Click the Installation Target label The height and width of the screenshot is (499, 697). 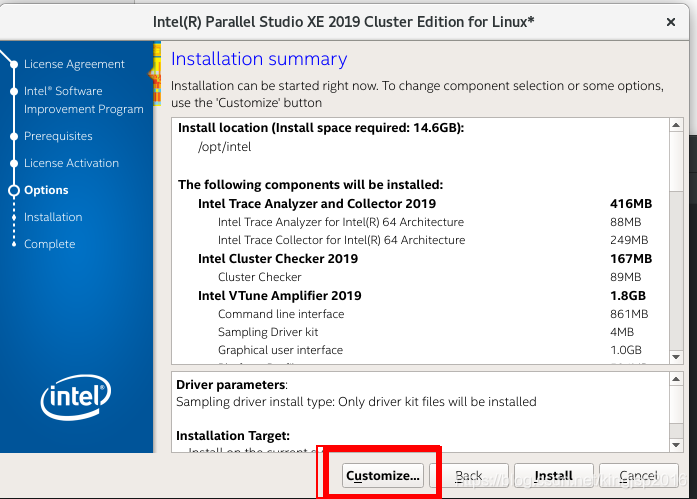coord(233,435)
